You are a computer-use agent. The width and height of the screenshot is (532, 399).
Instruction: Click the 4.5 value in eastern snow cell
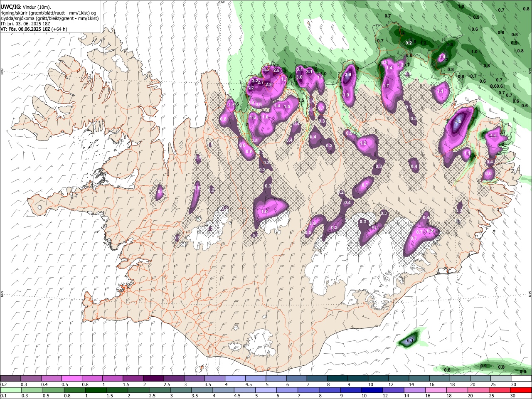click(458, 122)
